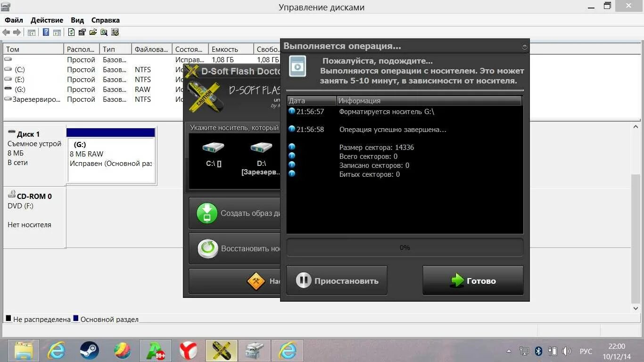
Task: Click the info icon next to 21:56:57
Action: [x=291, y=111]
